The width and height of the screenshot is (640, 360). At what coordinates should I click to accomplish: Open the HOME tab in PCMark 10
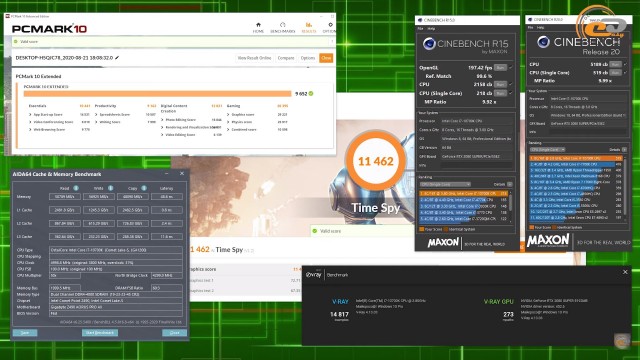coord(258,28)
